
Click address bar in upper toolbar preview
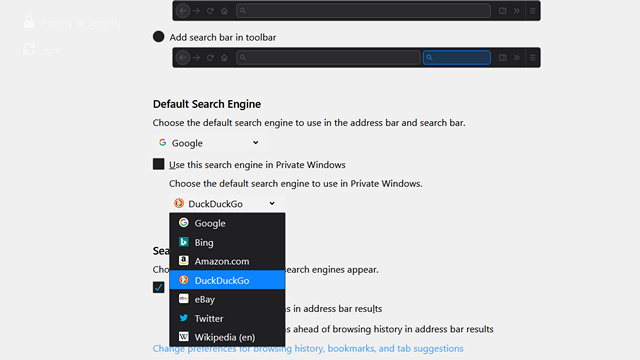coord(363,11)
